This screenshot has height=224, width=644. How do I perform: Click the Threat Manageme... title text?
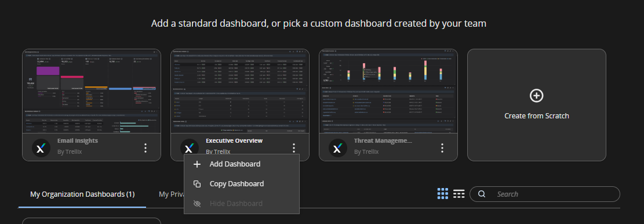pyautogui.click(x=383, y=140)
